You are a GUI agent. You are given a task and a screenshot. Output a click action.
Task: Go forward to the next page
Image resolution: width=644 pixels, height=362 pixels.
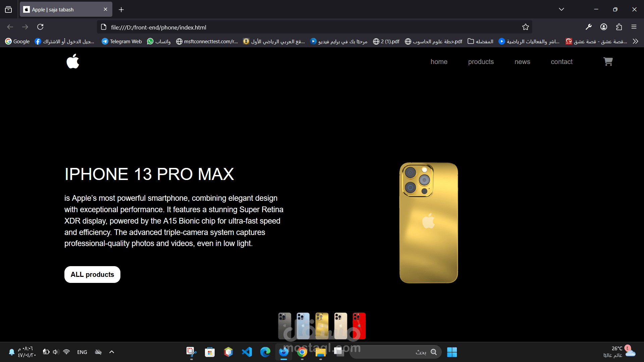coord(25,27)
